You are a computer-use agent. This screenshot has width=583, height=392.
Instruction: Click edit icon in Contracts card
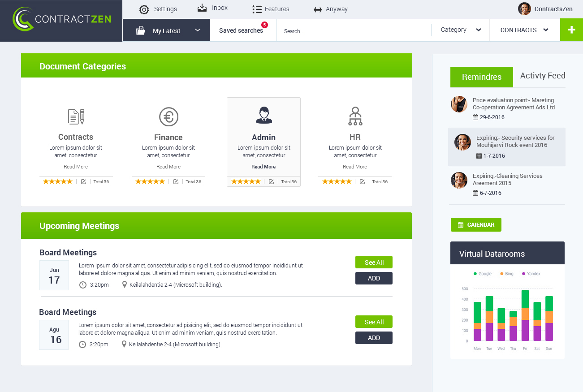click(x=83, y=181)
